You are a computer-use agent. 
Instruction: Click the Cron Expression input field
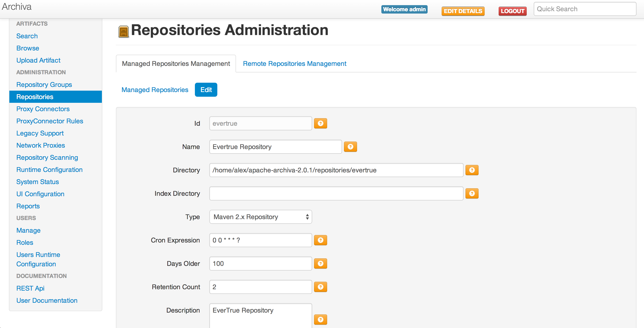tap(261, 240)
